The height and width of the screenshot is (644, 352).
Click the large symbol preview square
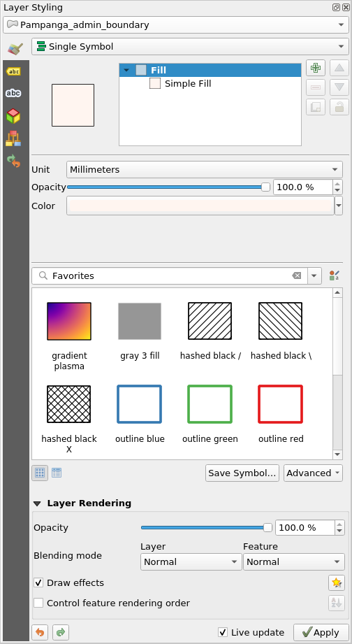point(73,105)
